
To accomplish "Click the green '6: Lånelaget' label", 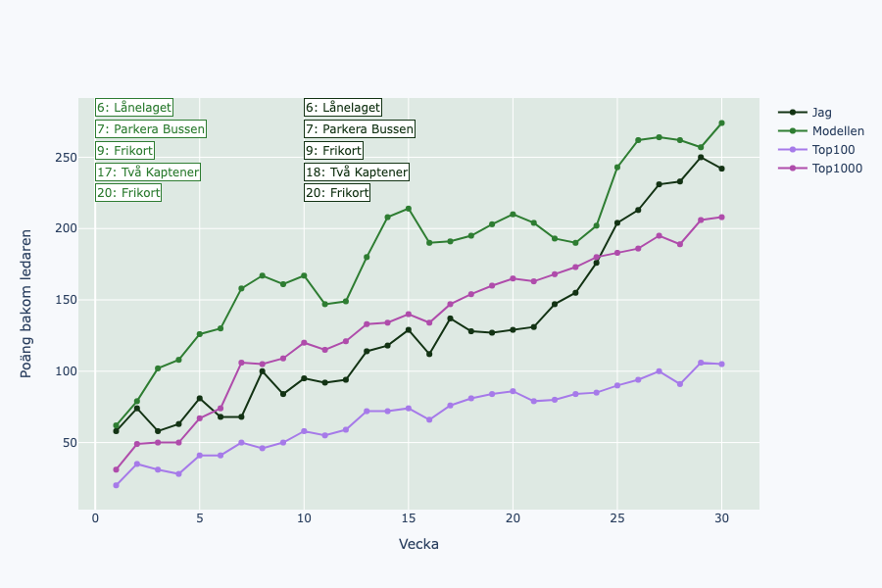I will point(134,108).
